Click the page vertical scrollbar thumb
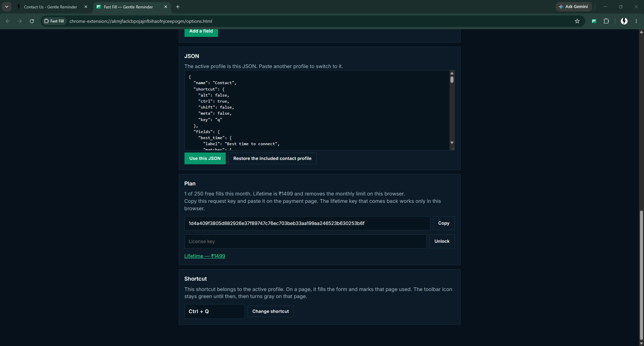 (x=641, y=275)
